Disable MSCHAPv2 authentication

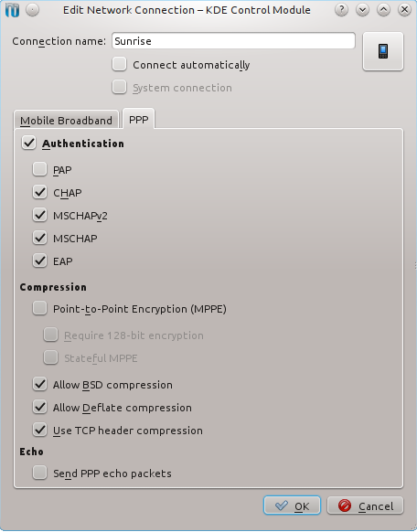tap(39, 215)
